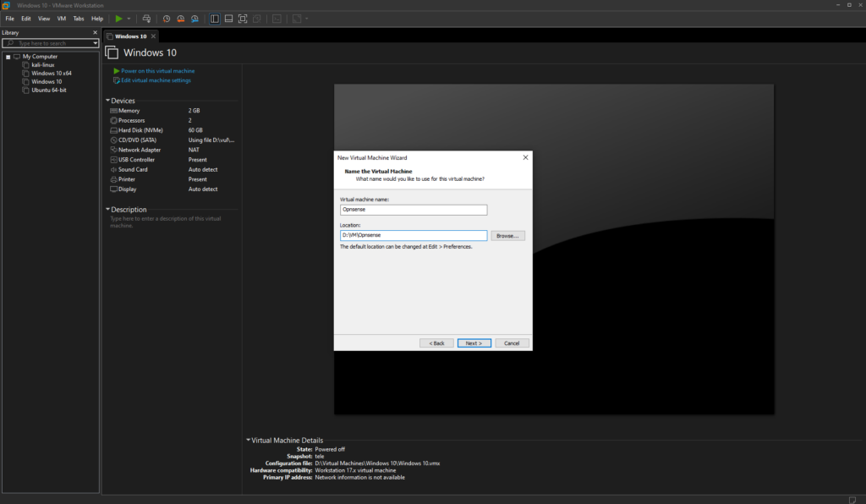Open the VM menu
Image resolution: width=866 pixels, height=504 pixels.
61,19
